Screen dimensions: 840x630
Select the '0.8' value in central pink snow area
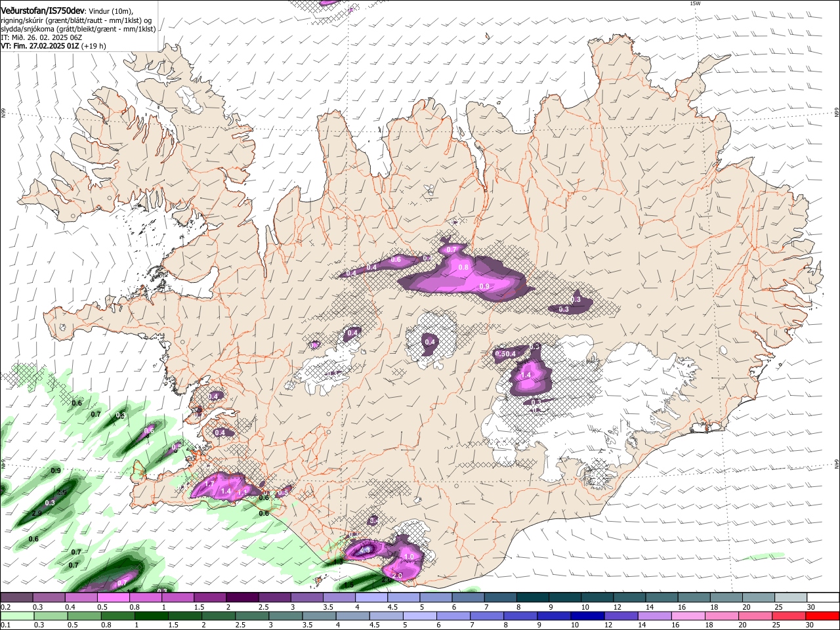pos(463,267)
